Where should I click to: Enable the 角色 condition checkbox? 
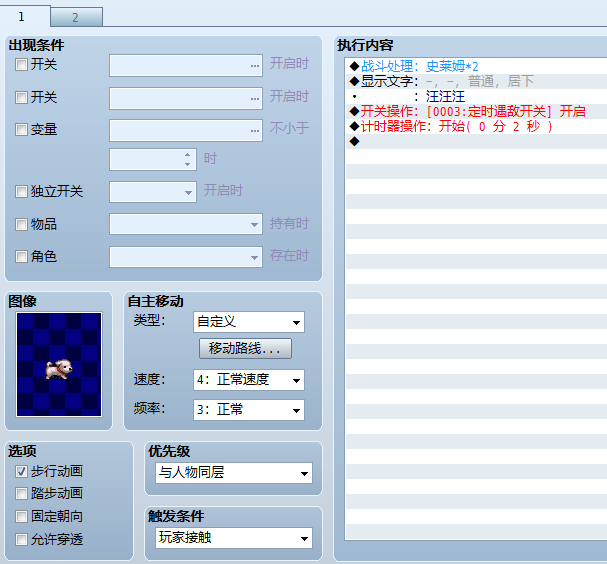click(21, 256)
